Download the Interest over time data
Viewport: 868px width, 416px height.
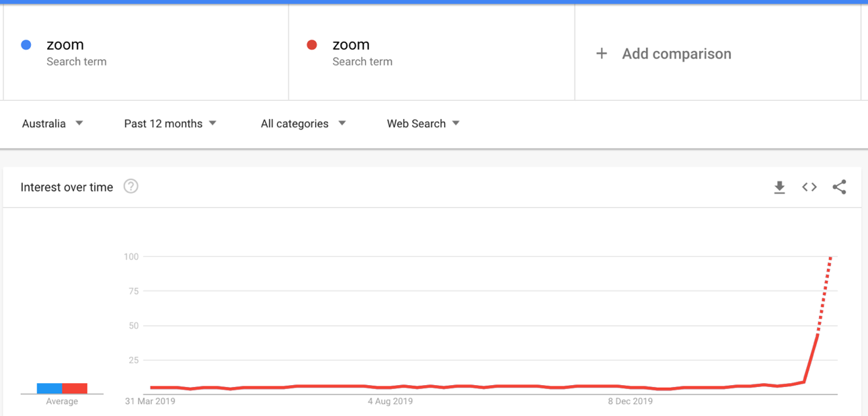click(779, 188)
